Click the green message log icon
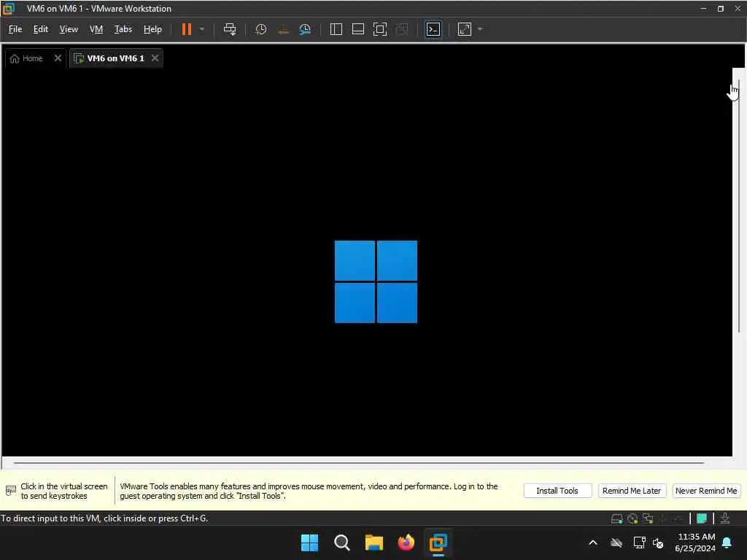 (x=701, y=518)
